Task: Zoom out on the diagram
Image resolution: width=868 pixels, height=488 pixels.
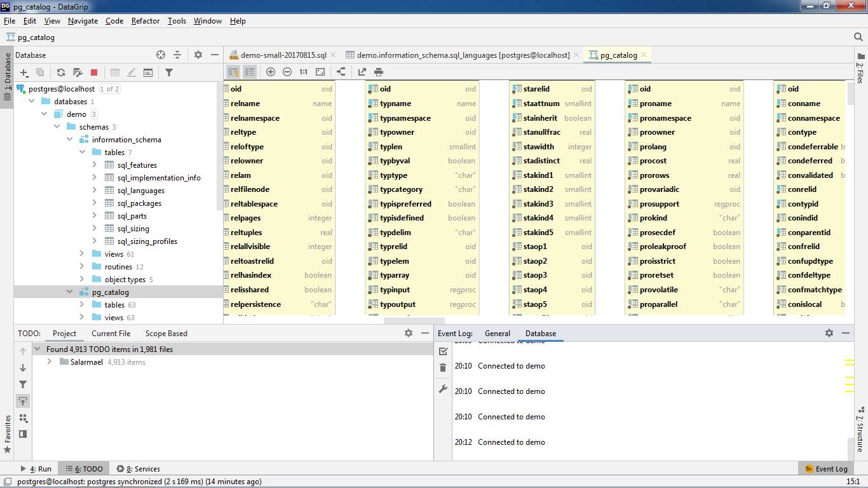Action: (x=287, y=72)
